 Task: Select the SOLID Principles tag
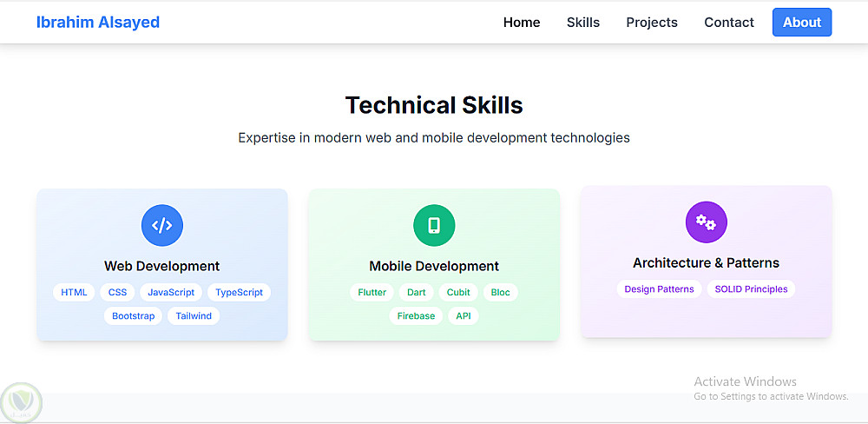pyautogui.click(x=751, y=289)
